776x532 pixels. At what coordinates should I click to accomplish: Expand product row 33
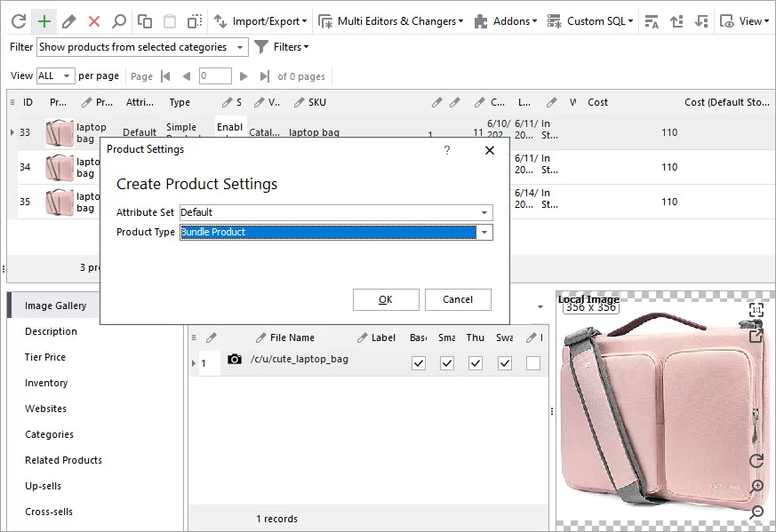(12, 132)
